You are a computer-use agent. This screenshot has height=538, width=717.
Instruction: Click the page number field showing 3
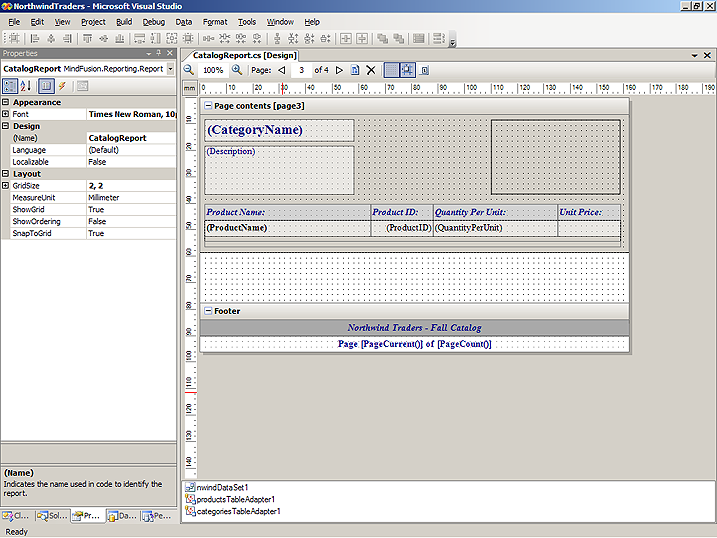[301, 70]
